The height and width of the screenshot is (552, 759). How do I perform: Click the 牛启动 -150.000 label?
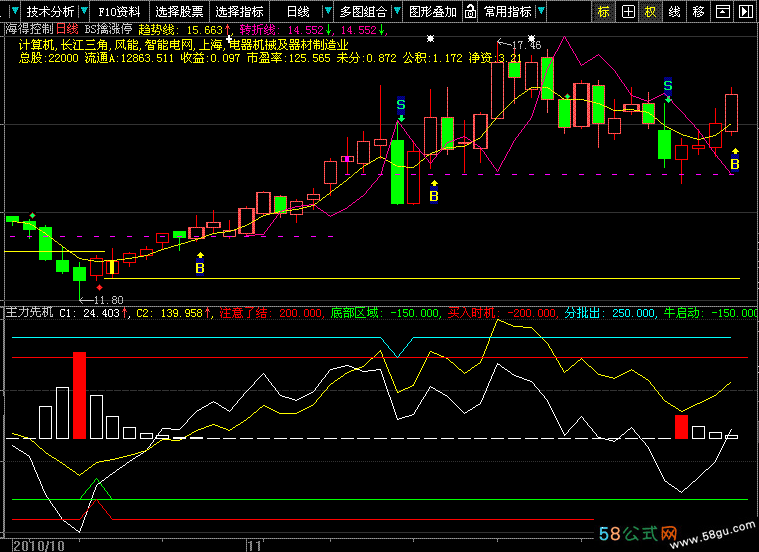(711, 313)
